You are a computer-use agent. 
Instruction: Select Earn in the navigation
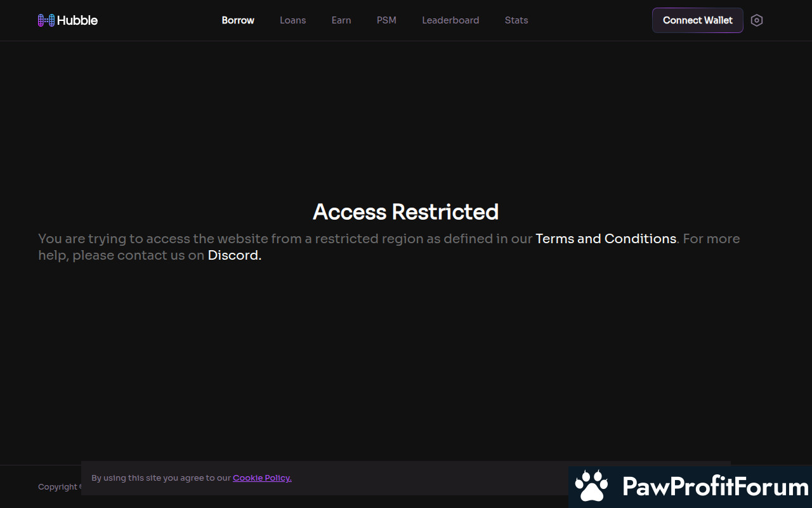[x=341, y=20]
